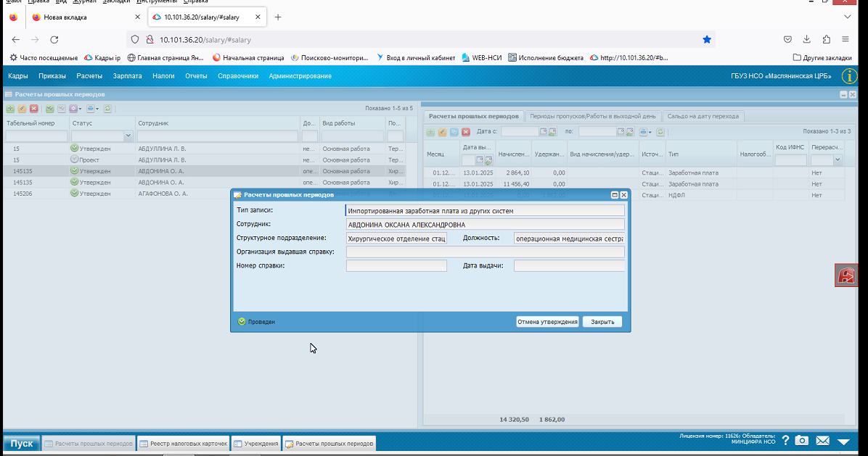Open the list all tabs chevron
868x456 pixels.
[x=848, y=17]
